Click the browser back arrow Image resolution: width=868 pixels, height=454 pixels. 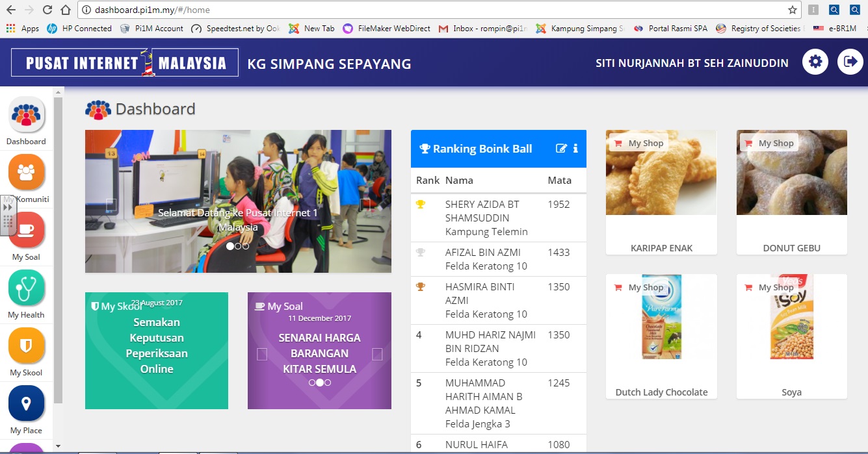pyautogui.click(x=10, y=10)
